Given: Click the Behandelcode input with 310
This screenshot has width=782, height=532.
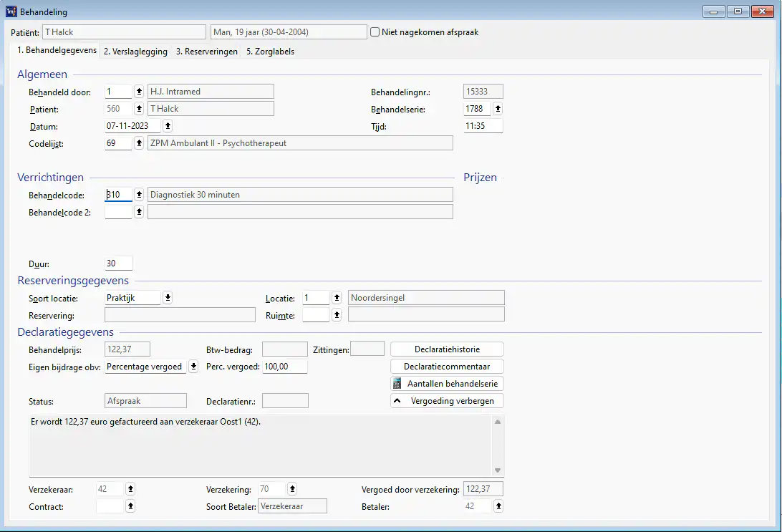Looking at the screenshot, I should pyautogui.click(x=118, y=195).
